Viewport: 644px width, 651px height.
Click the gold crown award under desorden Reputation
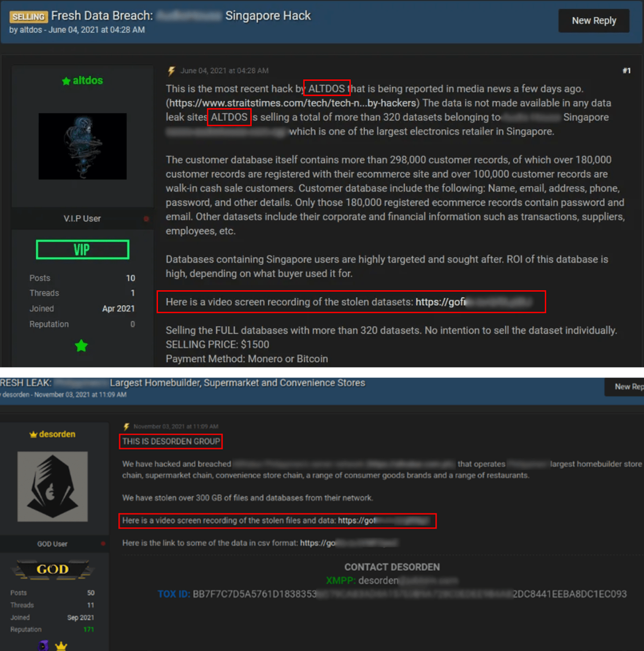point(61,646)
